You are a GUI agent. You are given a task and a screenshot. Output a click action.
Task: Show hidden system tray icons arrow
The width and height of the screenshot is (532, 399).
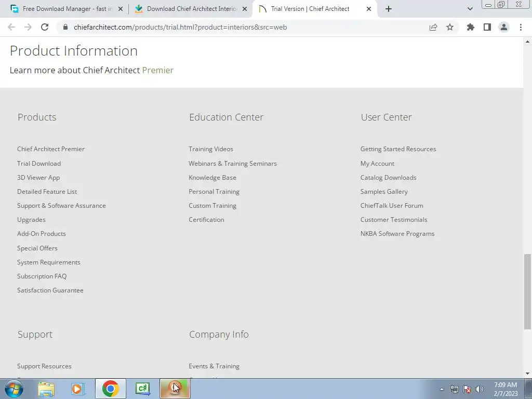(442, 389)
